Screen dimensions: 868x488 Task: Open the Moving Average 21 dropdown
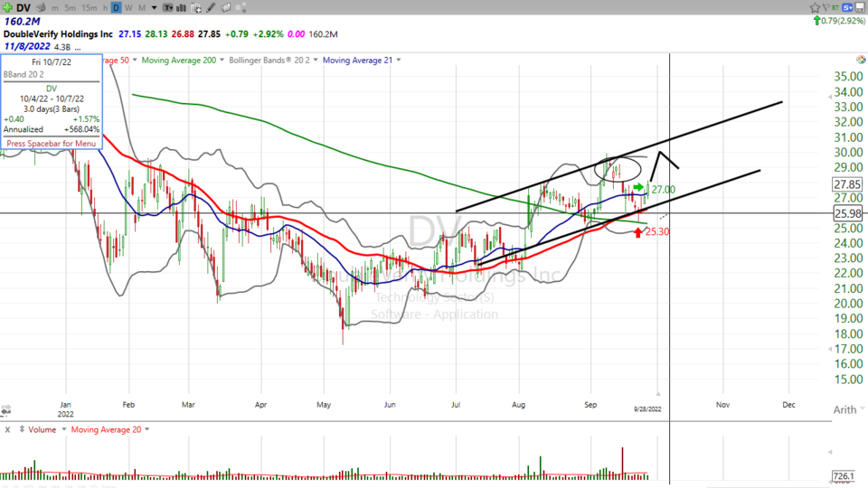[362, 60]
